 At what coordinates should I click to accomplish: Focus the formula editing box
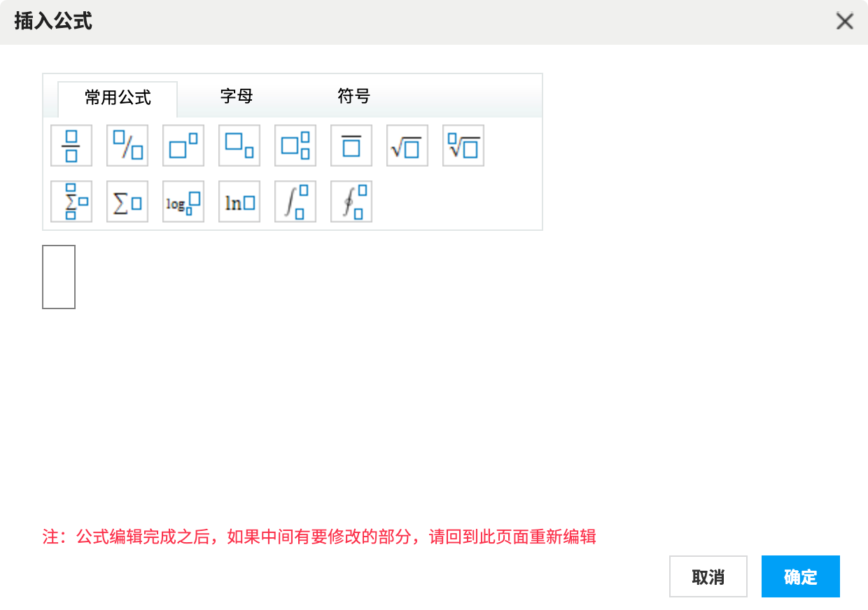[59, 277]
